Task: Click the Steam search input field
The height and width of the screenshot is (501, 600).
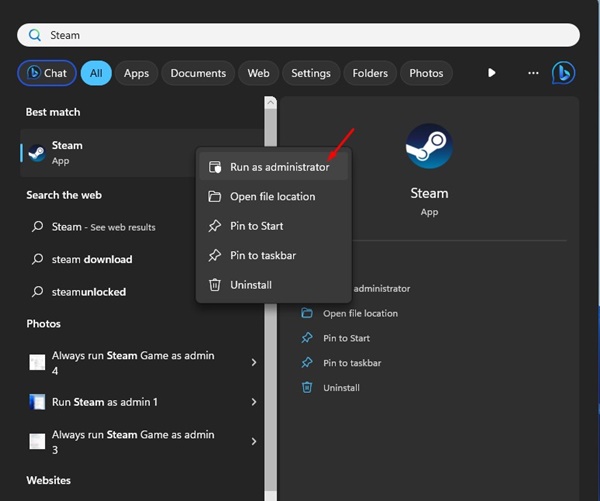Action: point(298,35)
